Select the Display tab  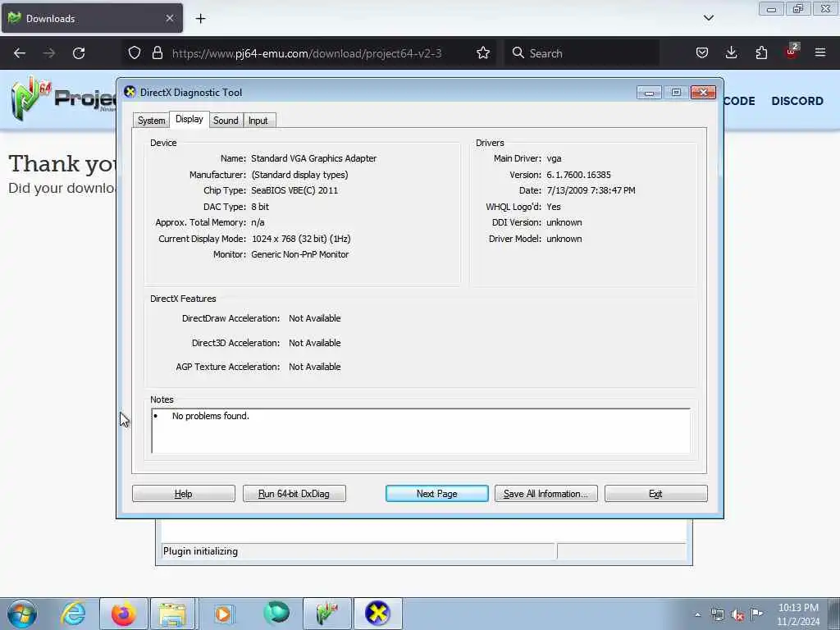[189, 120]
